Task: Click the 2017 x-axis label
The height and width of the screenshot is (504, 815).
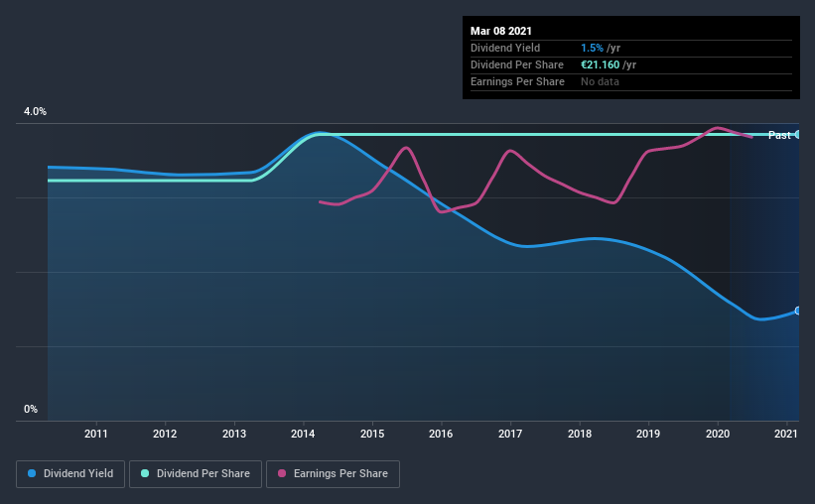Action: pos(510,434)
